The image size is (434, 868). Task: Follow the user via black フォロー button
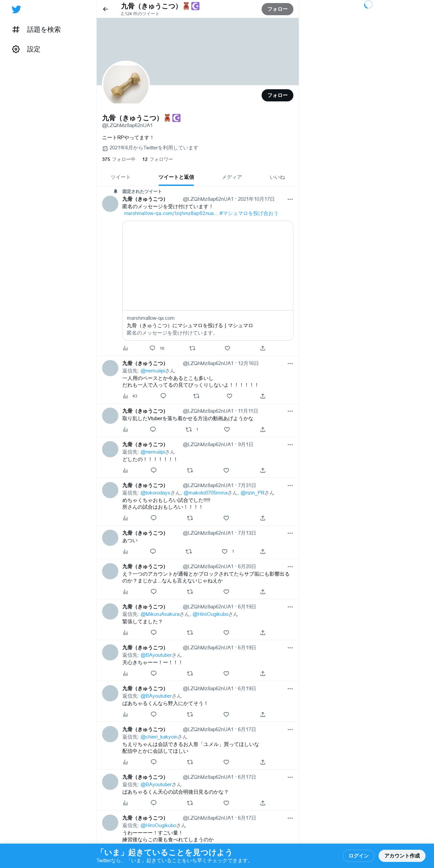[x=278, y=95]
